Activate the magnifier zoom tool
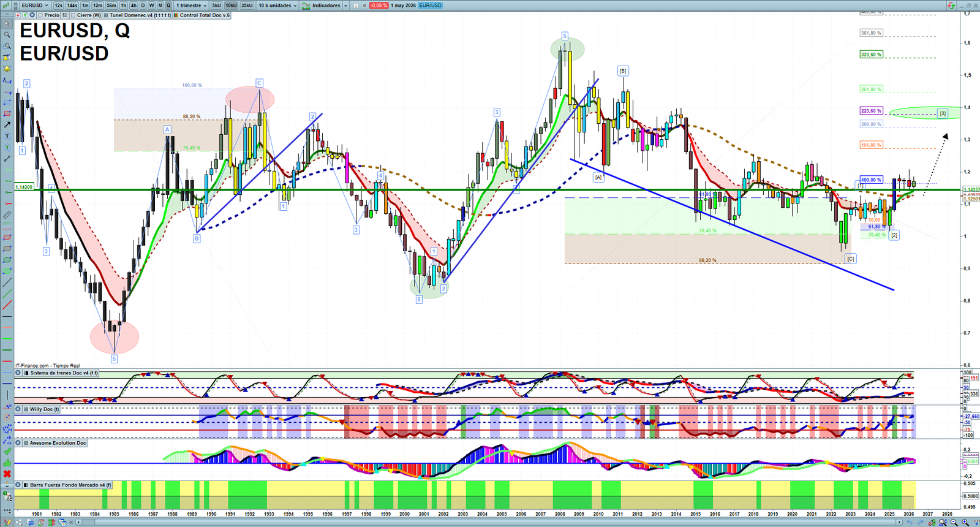 7,35
